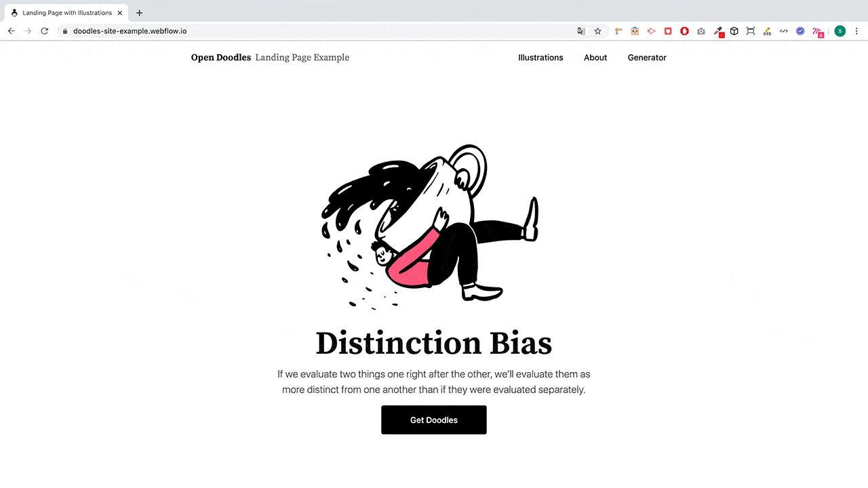
Task: Click the 3D cube extension icon
Action: click(734, 31)
